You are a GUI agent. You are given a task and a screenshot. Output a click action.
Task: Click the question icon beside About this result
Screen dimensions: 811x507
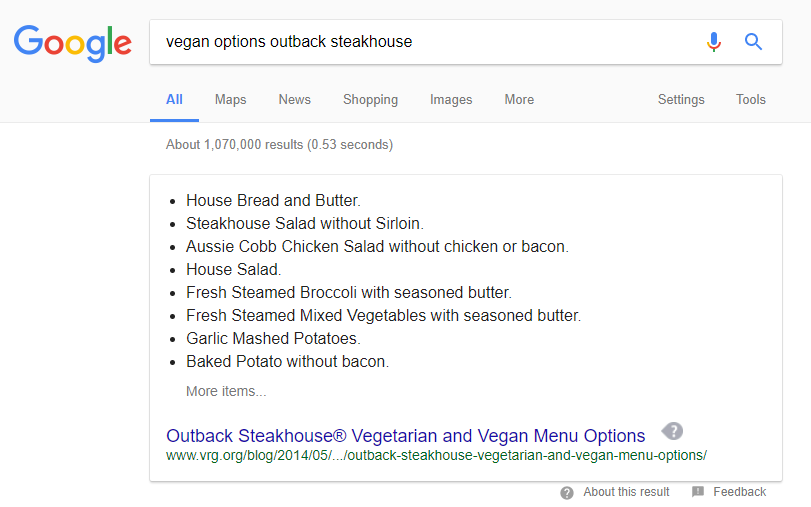(567, 493)
